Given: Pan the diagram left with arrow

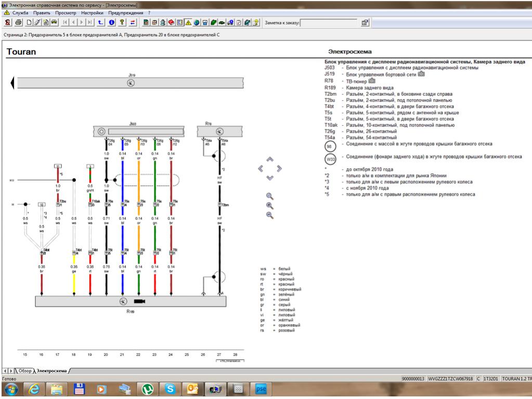Looking at the screenshot, I should click(x=261, y=169).
